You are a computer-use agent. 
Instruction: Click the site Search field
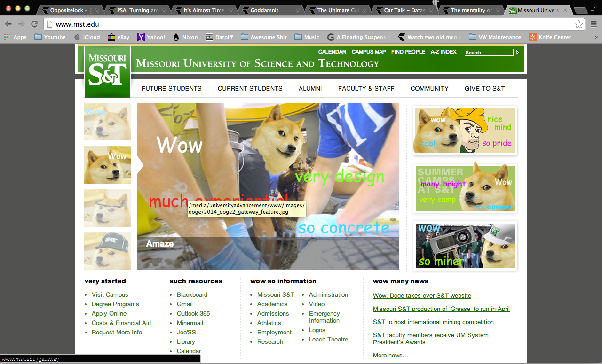click(x=489, y=52)
